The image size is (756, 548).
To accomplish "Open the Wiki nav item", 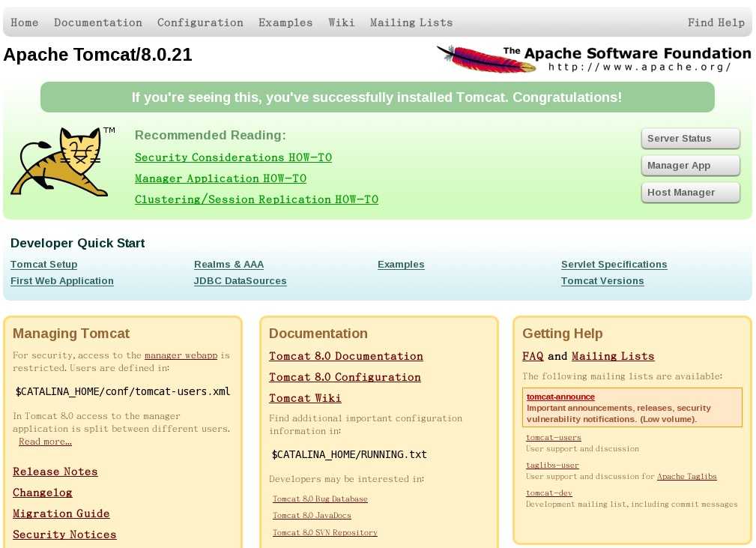I will (342, 22).
